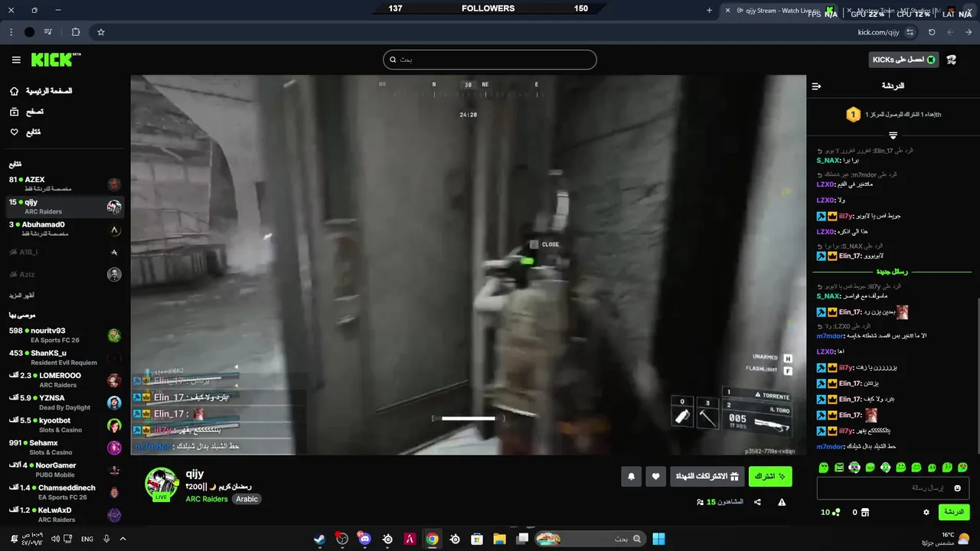Open chat settings gear icon
Image resolution: width=980 pixels, height=551 pixels.
pos(926,512)
